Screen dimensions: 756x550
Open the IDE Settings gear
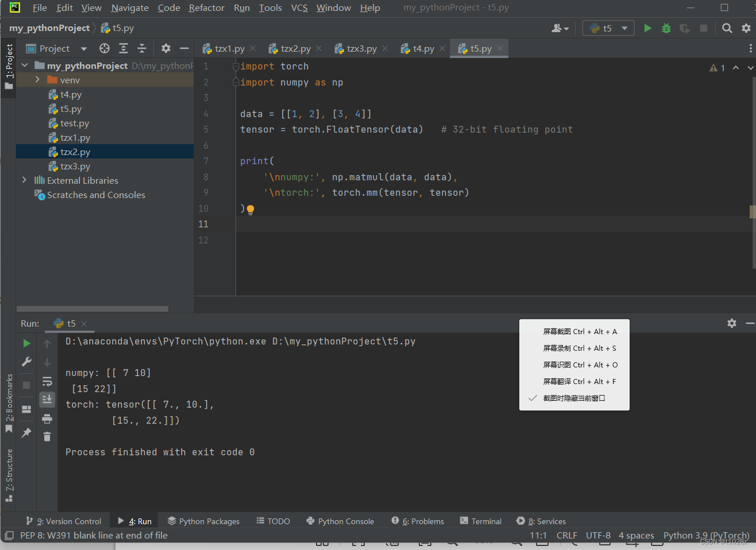click(746, 28)
